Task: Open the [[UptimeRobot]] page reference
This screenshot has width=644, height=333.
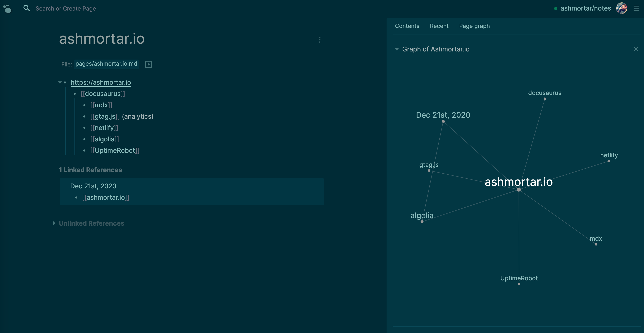Action: [115, 150]
